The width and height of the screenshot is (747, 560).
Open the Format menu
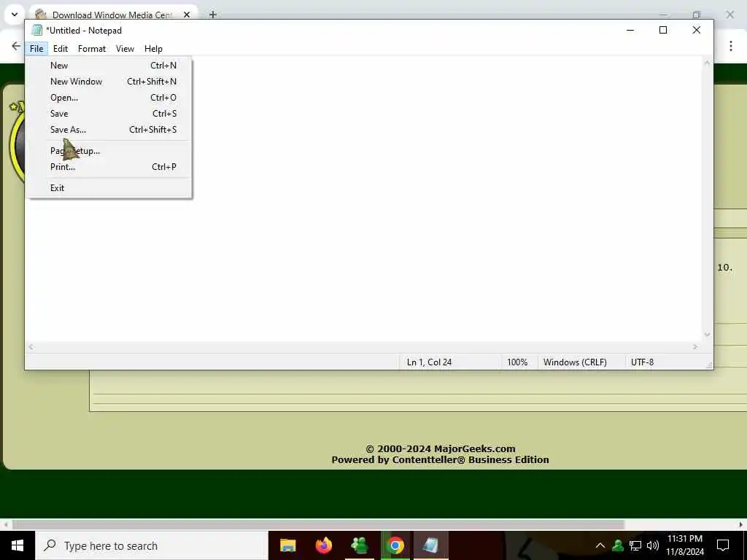(92, 49)
